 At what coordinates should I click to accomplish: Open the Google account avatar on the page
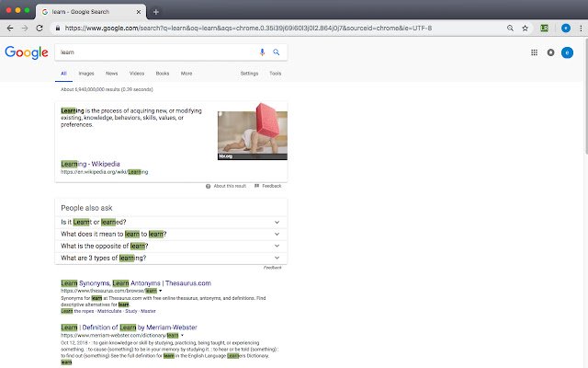(x=567, y=52)
